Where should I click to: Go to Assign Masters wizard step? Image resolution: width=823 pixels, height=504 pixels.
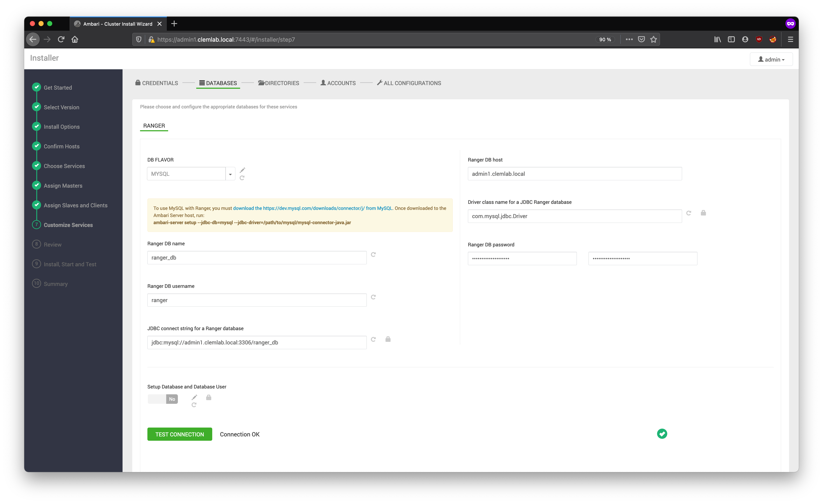63,185
